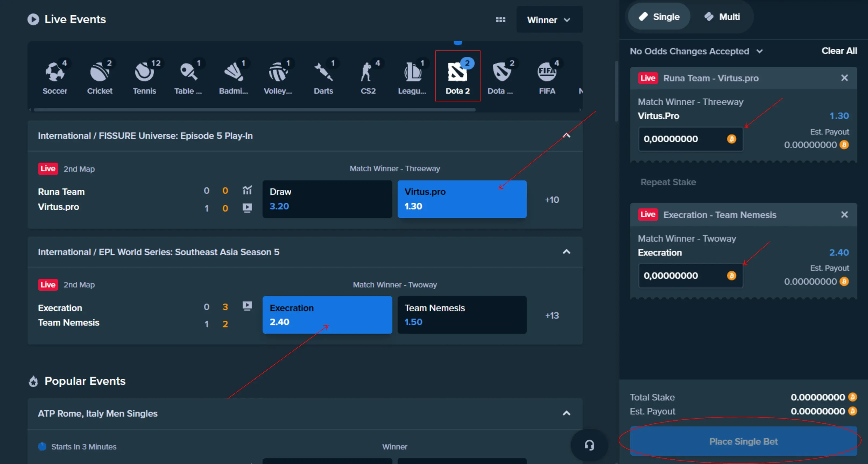Click the 'Starts In 3 Minutes' label
The image size is (868, 464).
click(84, 447)
